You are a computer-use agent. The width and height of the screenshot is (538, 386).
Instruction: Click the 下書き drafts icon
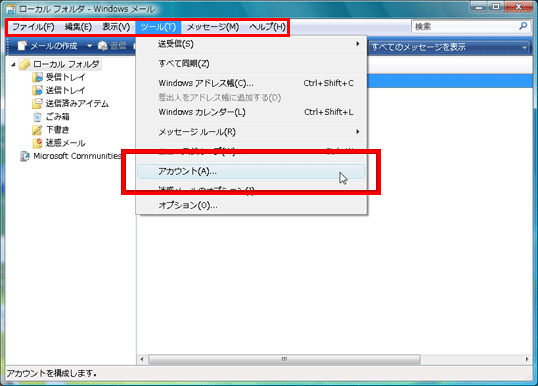click(37, 130)
